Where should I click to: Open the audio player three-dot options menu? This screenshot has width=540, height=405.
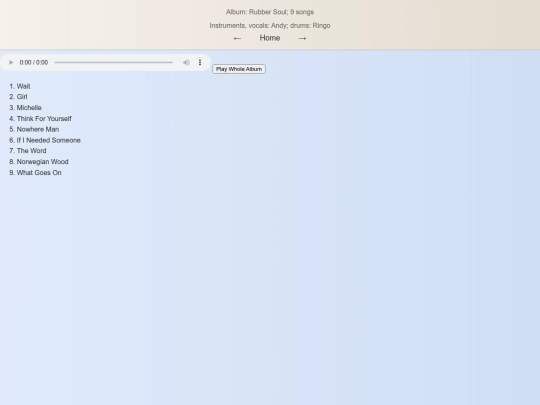pyautogui.click(x=200, y=62)
